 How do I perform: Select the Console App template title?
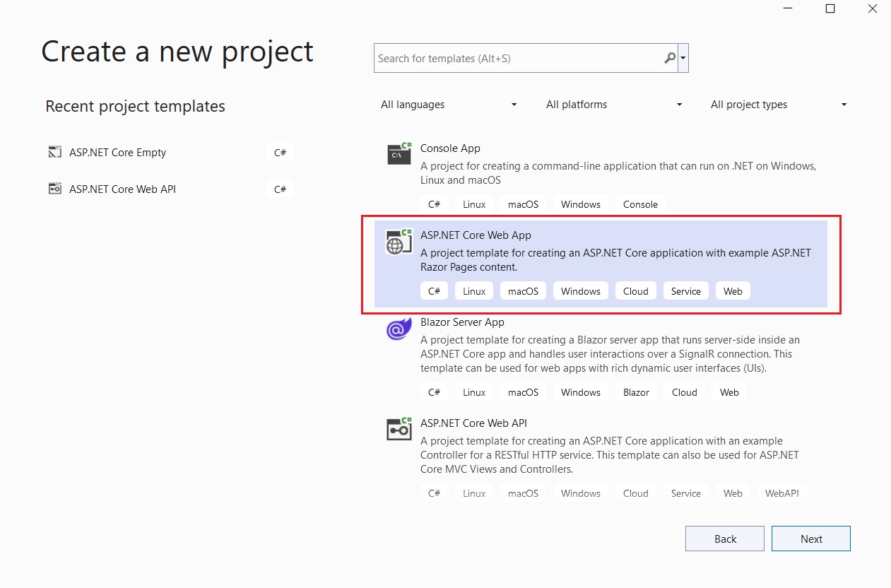(x=450, y=148)
